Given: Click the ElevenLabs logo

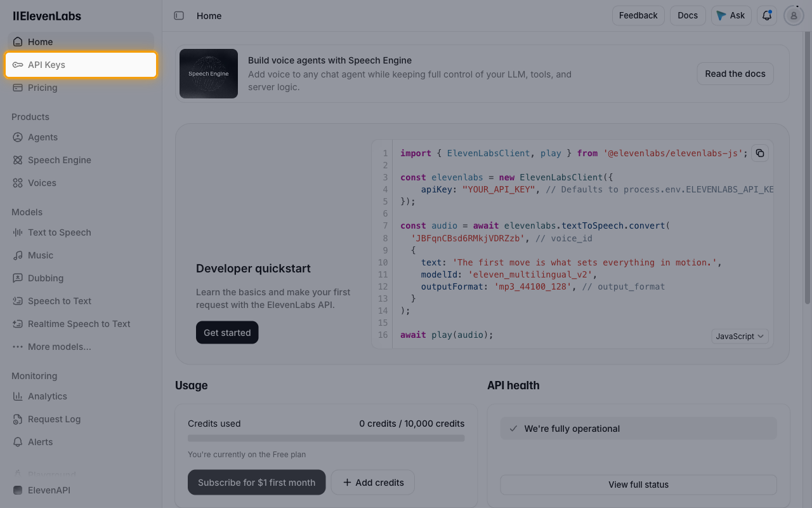Looking at the screenshot, I should tap(47, 16).
